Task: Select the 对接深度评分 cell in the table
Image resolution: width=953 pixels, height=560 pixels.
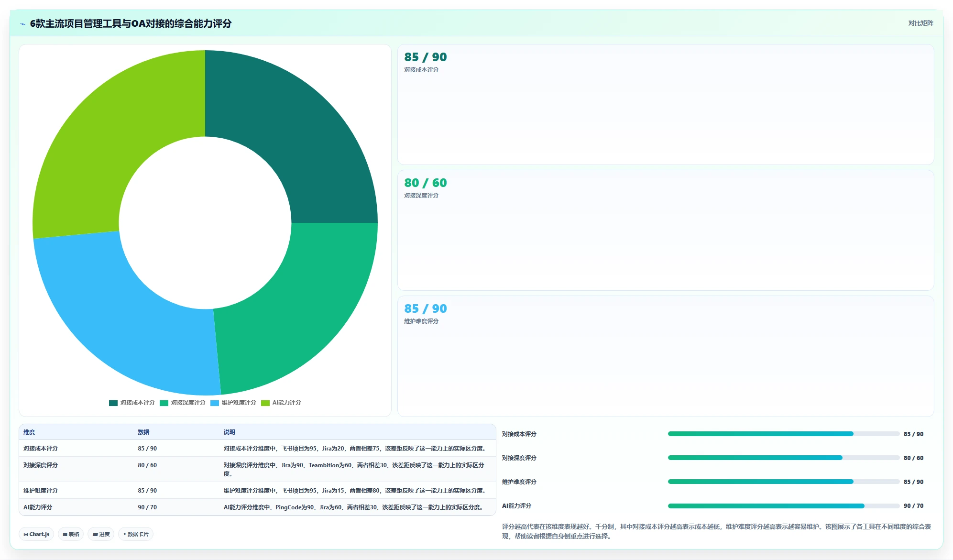Action: [41, 465]
